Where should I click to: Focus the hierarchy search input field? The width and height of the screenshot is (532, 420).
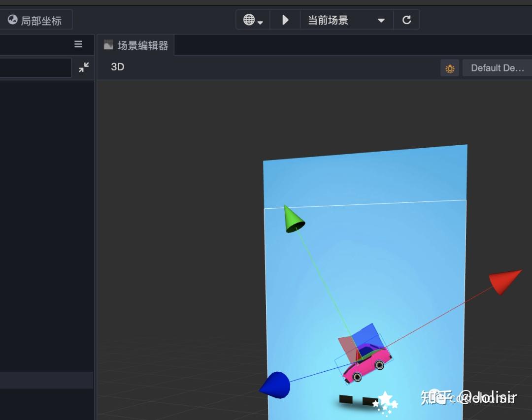[x=35, y=67]
